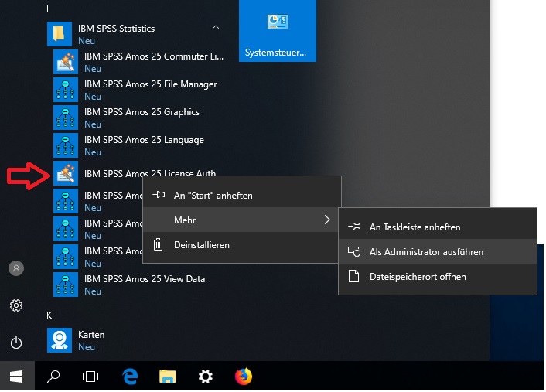The height and width of the screenshot is (392, 546).
Task: Open the Mehr menu entry
Action: click(x=241, y=220)
